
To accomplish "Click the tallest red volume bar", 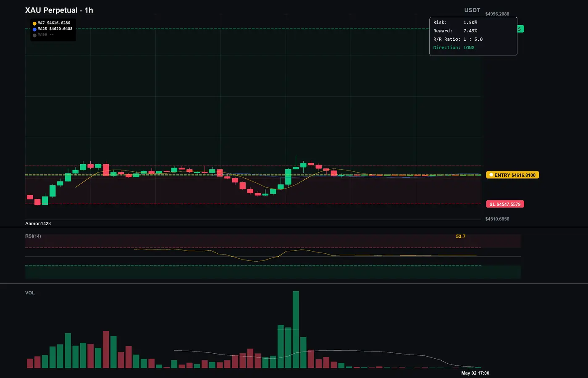I will [x=106, y=349].
